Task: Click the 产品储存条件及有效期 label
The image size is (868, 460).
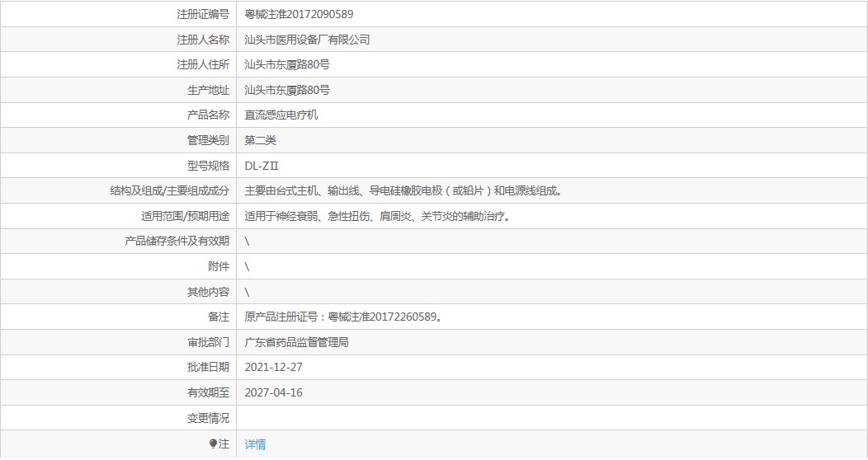Action: tap(177, 241)
